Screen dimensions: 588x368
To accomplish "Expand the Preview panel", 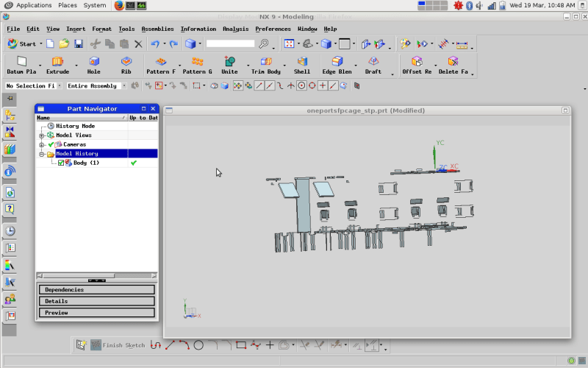I will pyautogui.click(x=97, y=312).
